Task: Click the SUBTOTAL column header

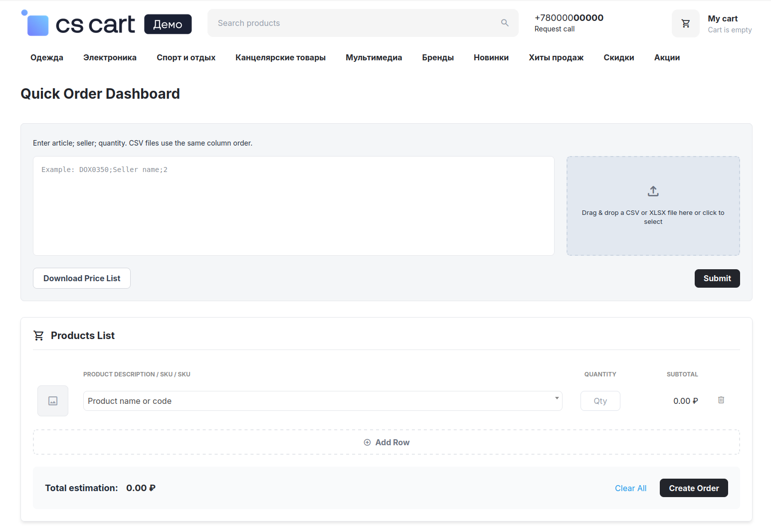Action: click(682, 374)
